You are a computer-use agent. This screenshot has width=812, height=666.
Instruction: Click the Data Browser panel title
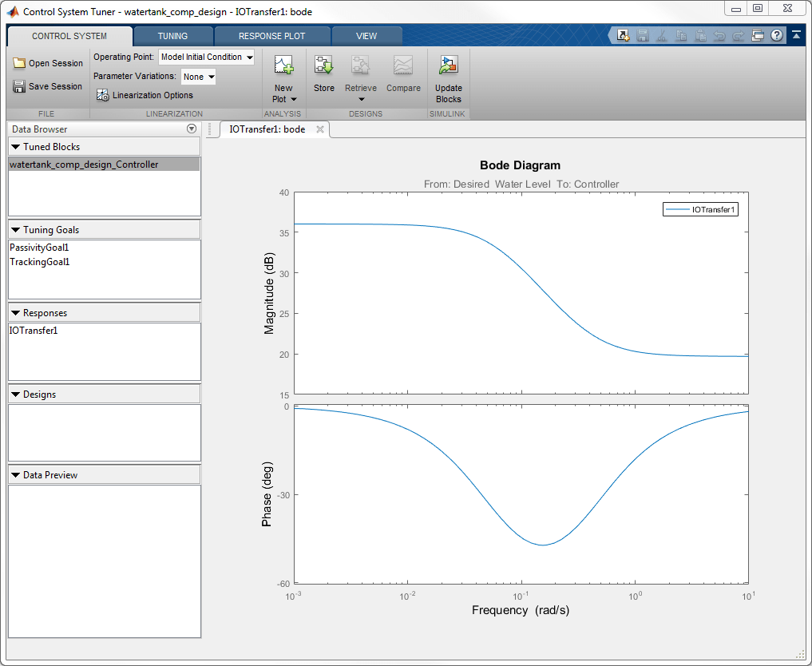click(40, 129)
